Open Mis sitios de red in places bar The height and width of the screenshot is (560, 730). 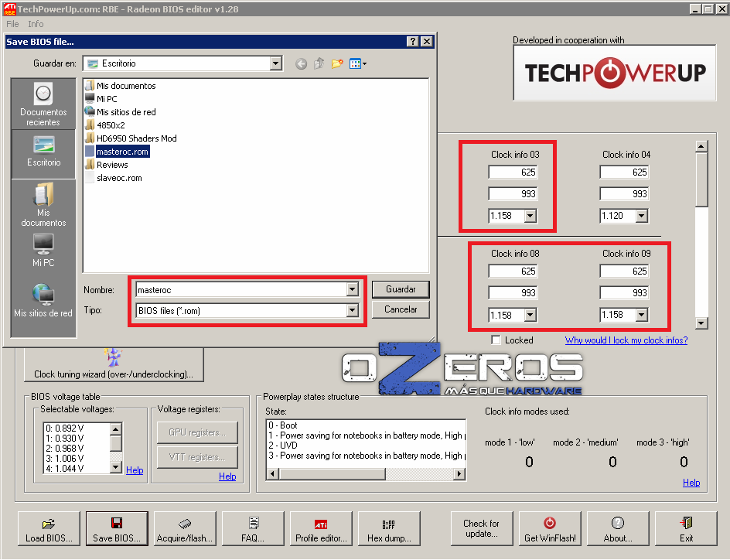(43, 301)
